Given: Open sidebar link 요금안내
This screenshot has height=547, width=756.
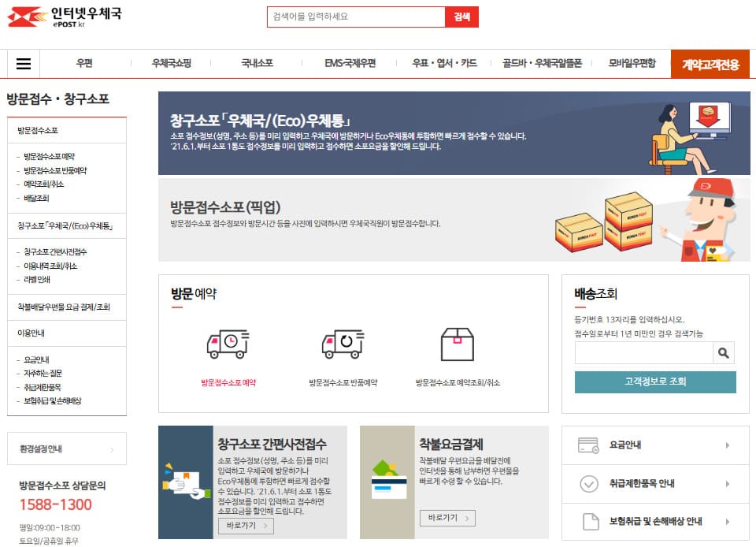Looking at the screenshot, I should pyautogui.click(x=37, y=360).
